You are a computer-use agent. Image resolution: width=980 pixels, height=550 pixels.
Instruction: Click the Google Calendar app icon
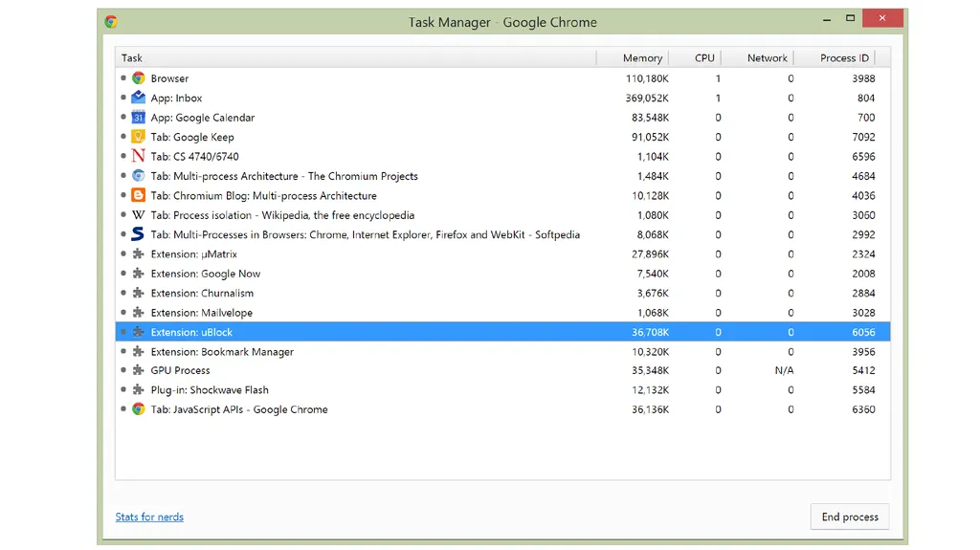point(138,117)
